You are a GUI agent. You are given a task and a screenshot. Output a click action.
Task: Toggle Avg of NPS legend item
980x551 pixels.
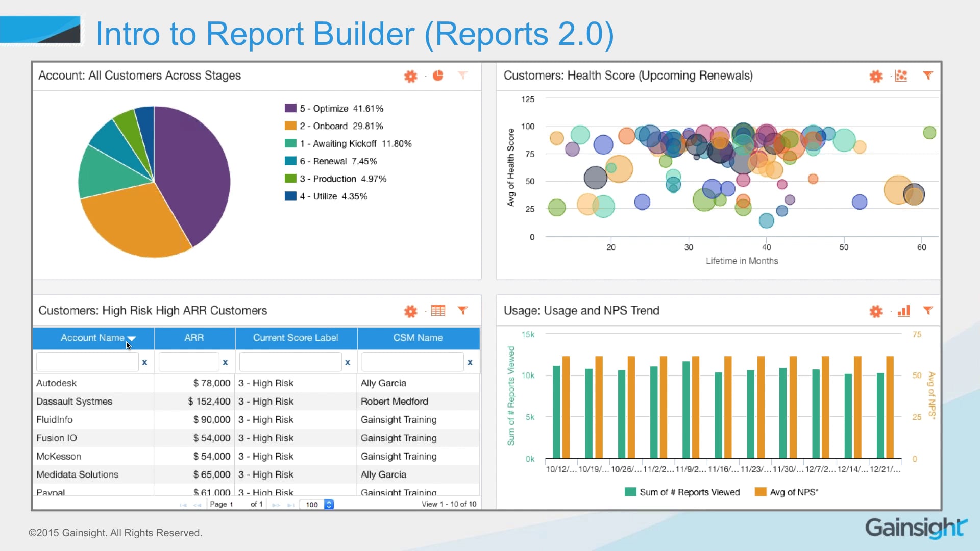(787, 492)
